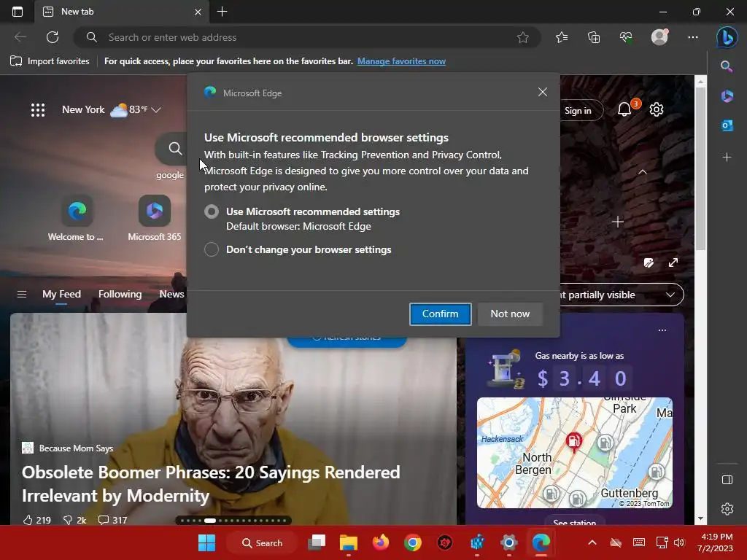Open the clock showing 4:19 PM
The image size is (747, 560).
click(x=716, y=542)
